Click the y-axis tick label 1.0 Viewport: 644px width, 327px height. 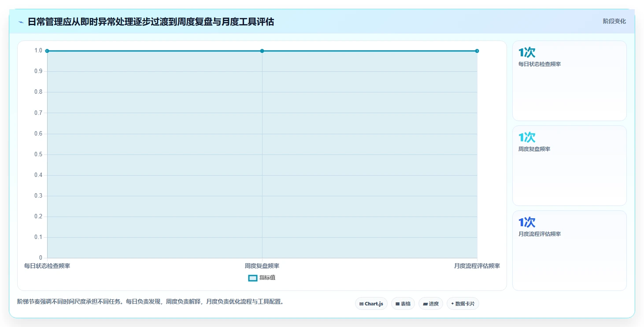(38, 51)
